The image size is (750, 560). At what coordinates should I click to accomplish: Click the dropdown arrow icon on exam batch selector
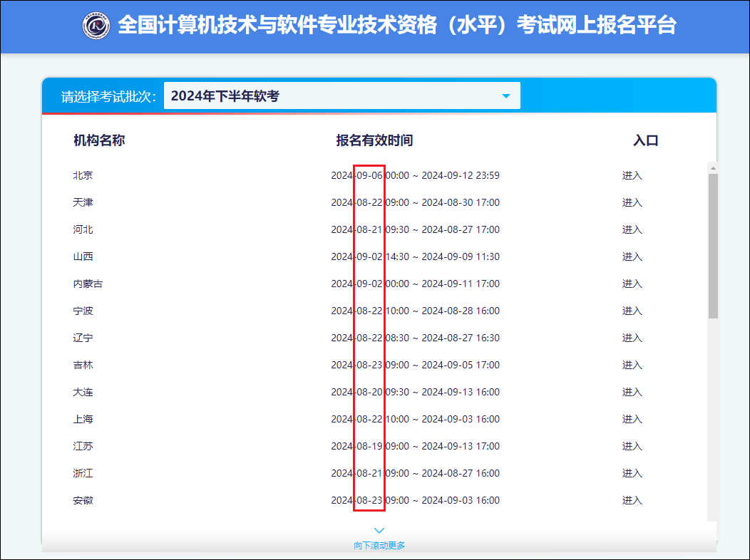click(x=506, y=95)
